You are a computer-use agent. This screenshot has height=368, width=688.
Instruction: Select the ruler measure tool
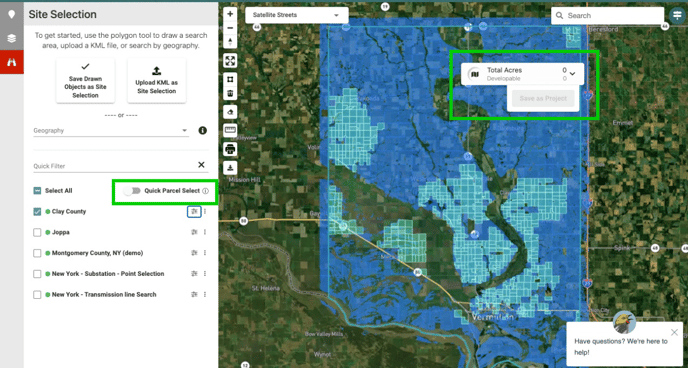click(x=230, y=130)
